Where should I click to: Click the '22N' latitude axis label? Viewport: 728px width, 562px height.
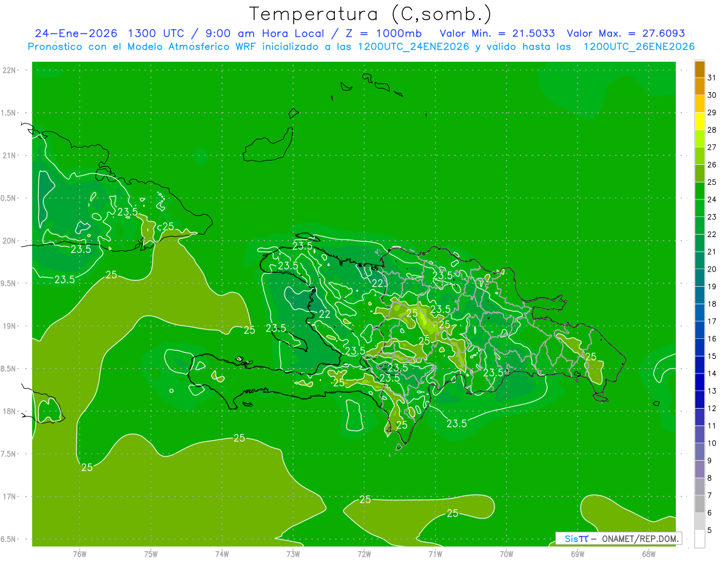8,70
